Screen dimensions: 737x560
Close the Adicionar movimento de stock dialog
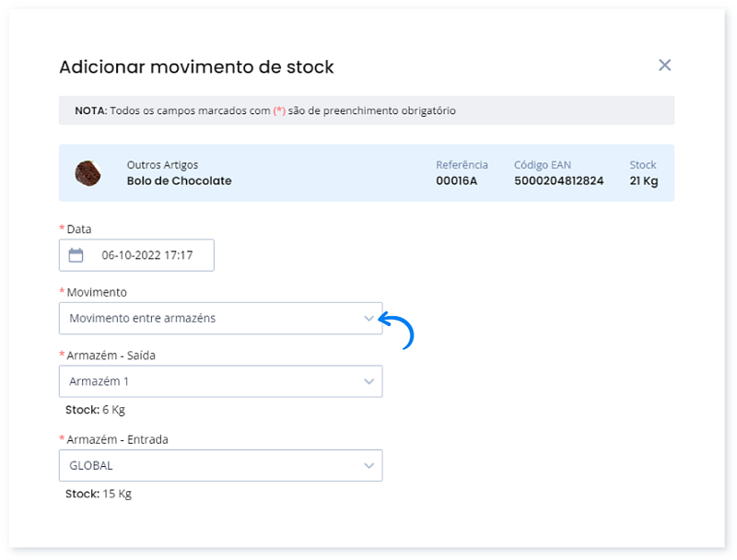[x=664, y=65]
